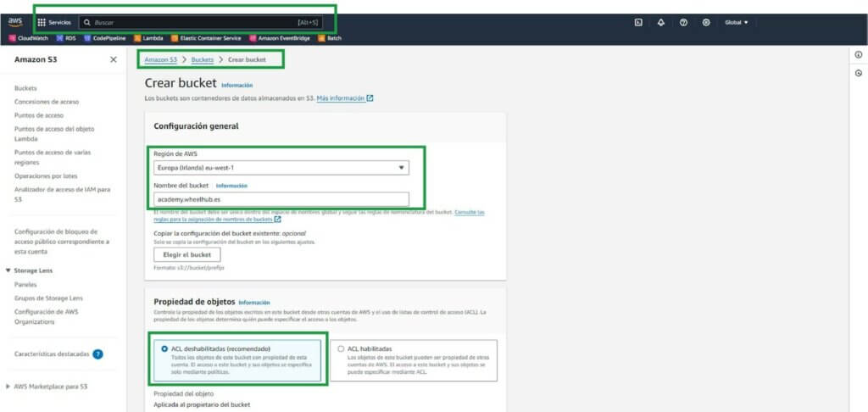Open the notifications bell
The width and height of the screenshot is (868, 412).
pos(661,22)
